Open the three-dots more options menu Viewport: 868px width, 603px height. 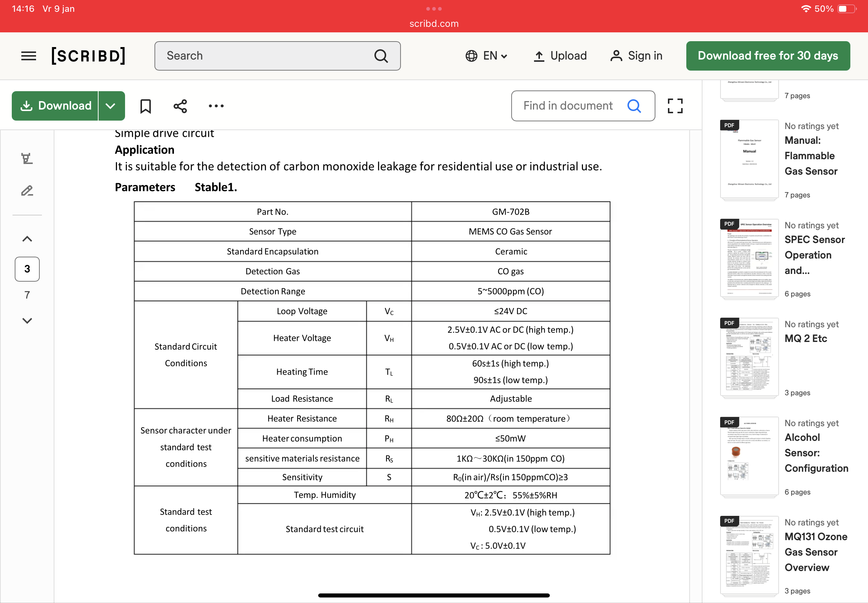(x=216, y=106)
